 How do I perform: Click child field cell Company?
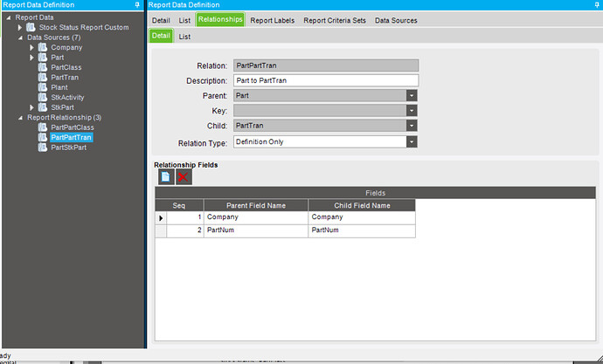362,217
